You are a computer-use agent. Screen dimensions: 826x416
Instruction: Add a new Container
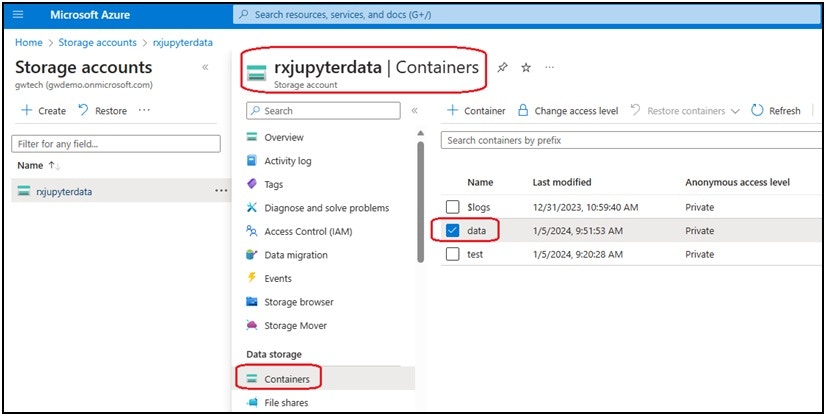[476, 111]
